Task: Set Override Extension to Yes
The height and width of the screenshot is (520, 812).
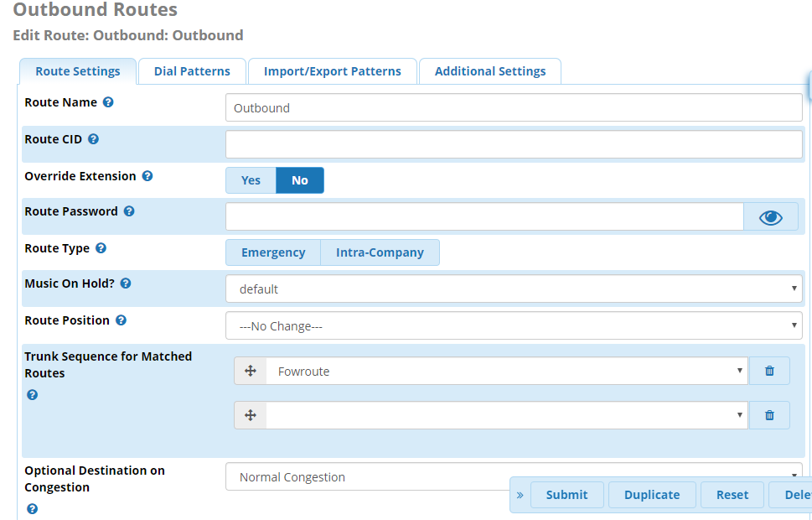Action: coord(251,180)
